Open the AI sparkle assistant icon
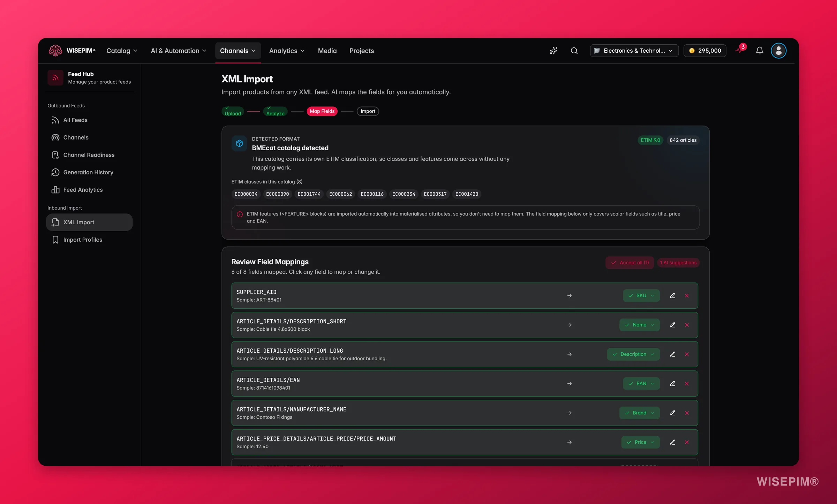The height and width of the screenshot is (504, 837). [553, 51]
